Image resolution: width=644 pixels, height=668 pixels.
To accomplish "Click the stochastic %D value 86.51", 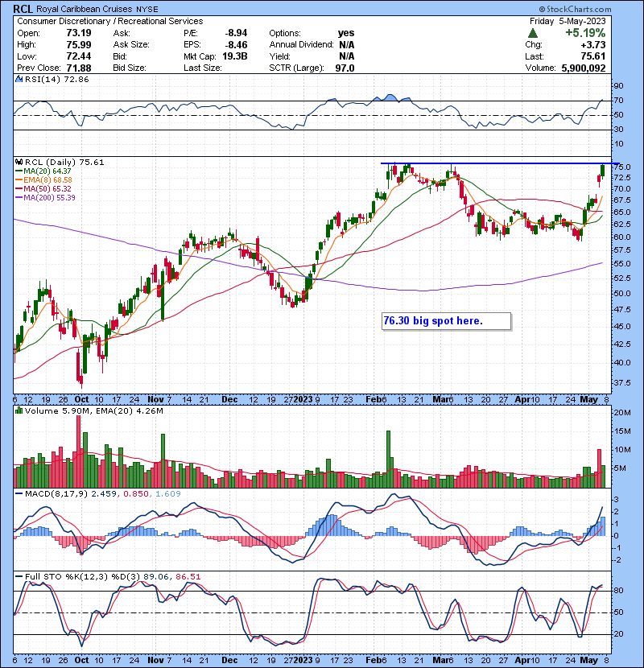I will (x=188, y=577).
